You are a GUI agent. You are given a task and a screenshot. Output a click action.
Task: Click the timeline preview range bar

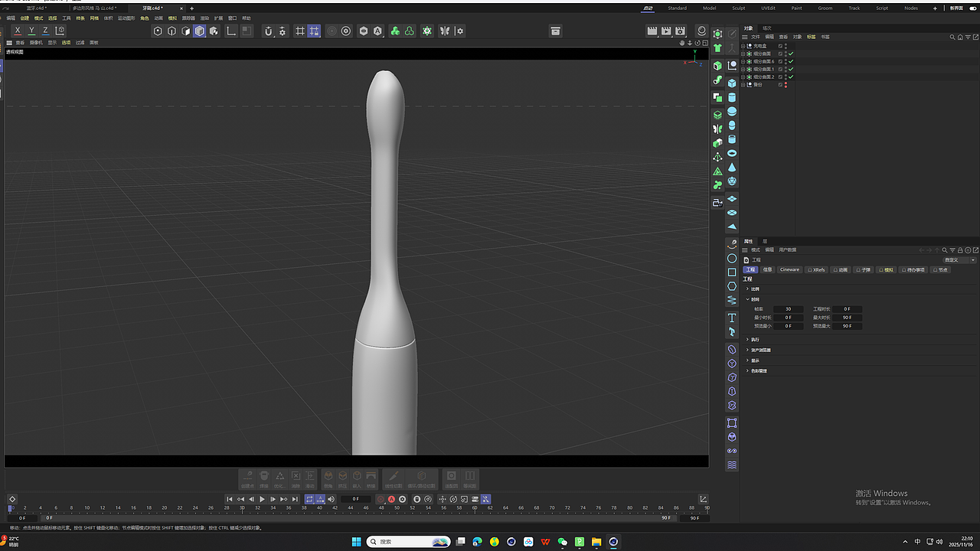(x=358, y=518)
